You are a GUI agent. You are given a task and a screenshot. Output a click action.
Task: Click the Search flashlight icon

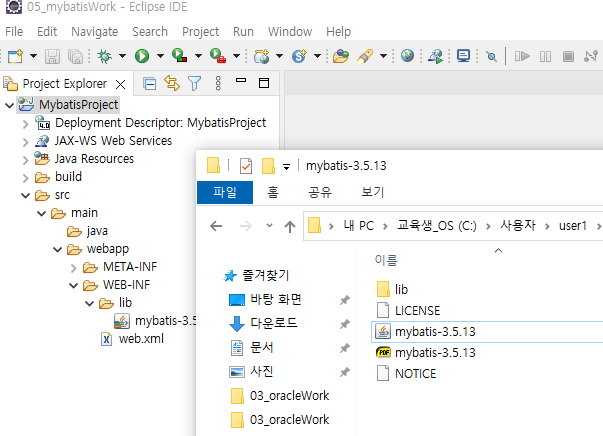365,57
